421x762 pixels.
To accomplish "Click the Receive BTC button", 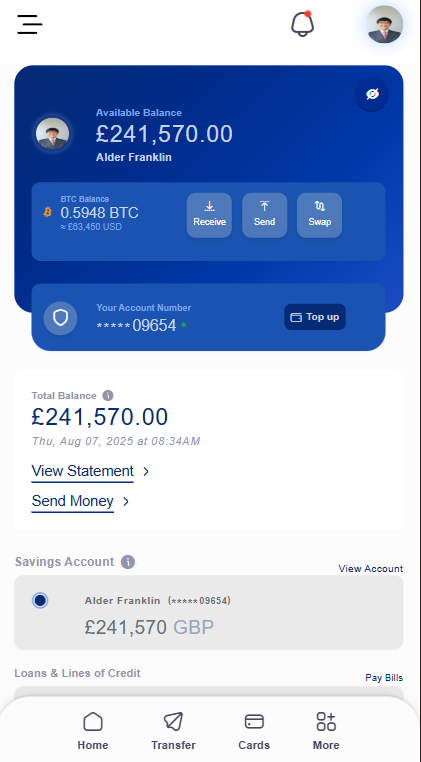I will [210, 215].
